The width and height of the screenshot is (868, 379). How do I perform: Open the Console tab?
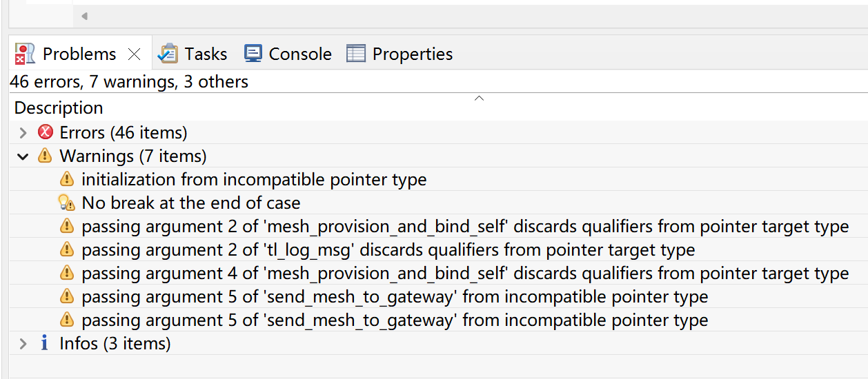click(288, 54)
